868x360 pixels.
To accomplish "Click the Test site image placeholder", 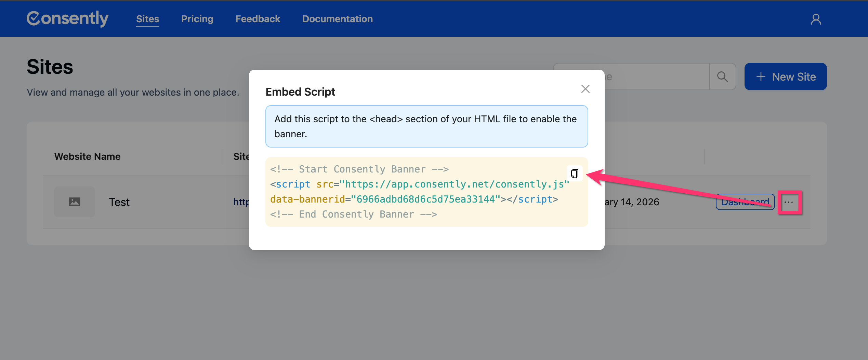I will pyautogui.click(x=75, y=202).
